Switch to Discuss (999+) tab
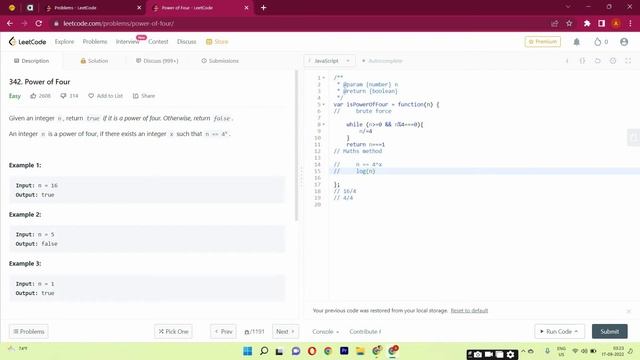Image resolution: width=640 pixels, height=360 pixels. coord(157,61)
